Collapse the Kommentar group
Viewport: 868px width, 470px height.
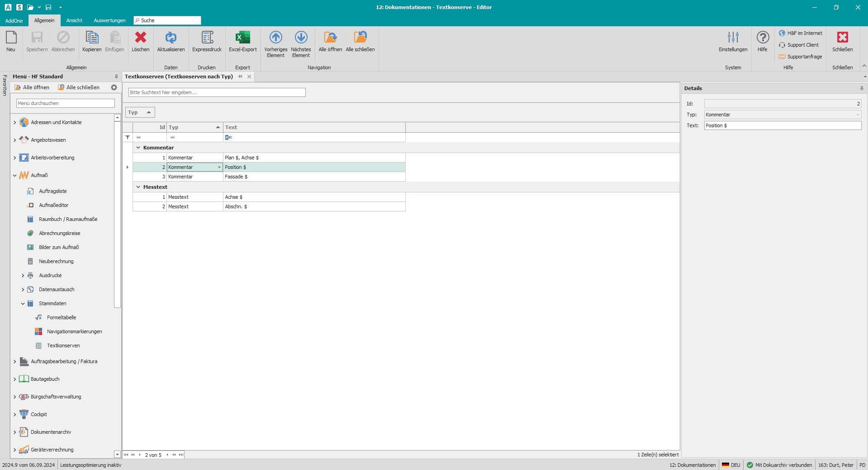138,148
